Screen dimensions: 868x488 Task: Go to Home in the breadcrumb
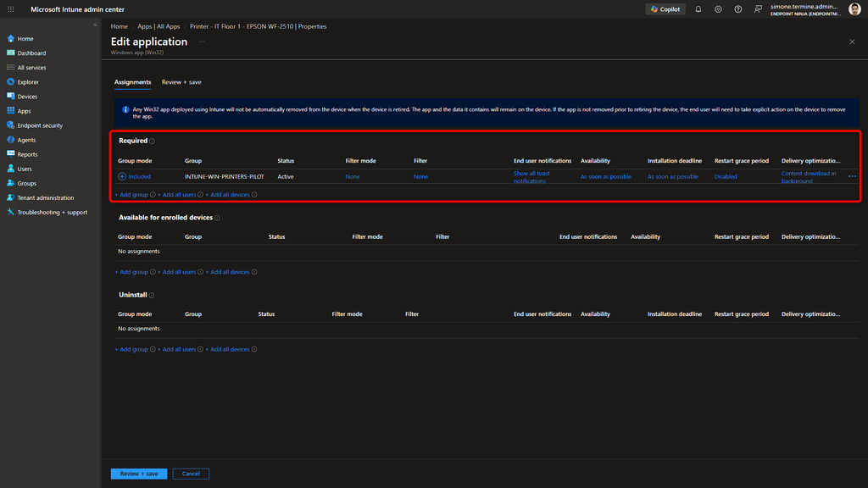coord(119,26)
